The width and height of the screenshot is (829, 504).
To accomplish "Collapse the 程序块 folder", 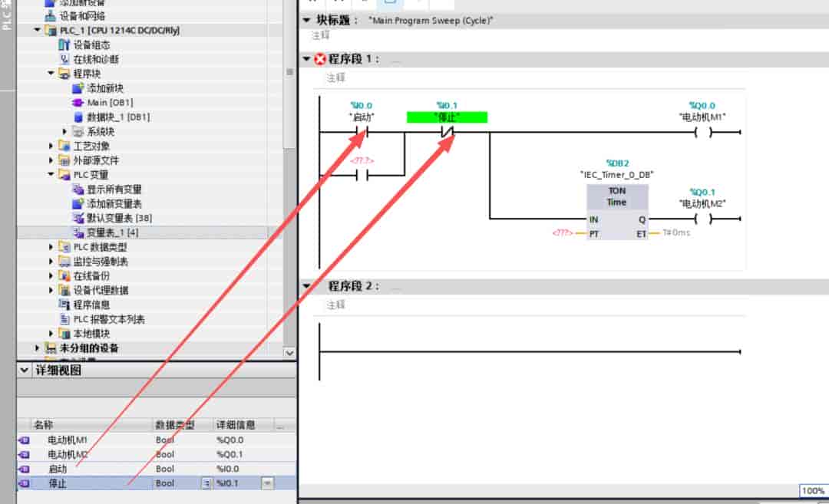I will tap(51, 74).
